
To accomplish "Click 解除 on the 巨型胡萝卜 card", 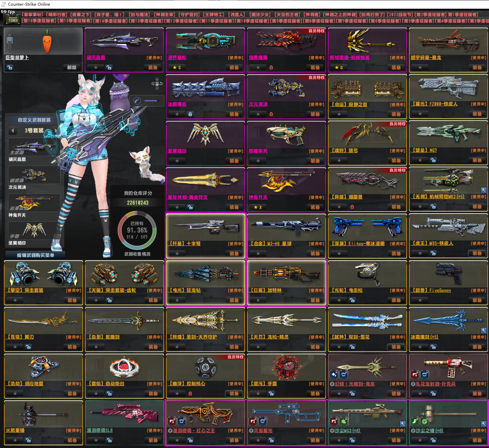I will pyautogui.click(x=72, y=67).
